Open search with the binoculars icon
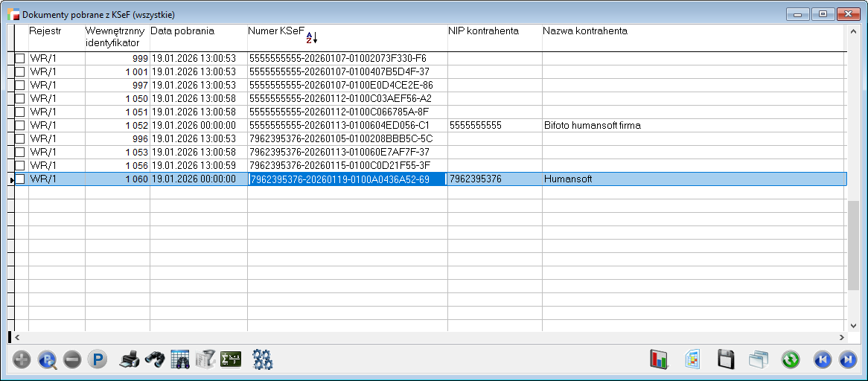 155,359
